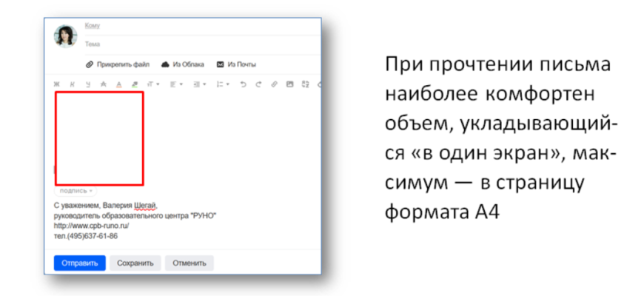Click the redo arrow icon
The height and width of the screenshot is (296, 644).
point(258,84)
